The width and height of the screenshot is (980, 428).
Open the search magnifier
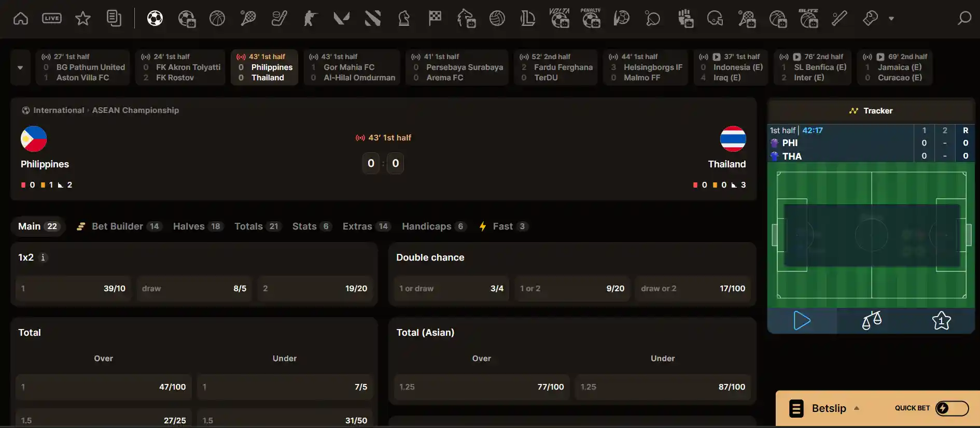[964, 19]
